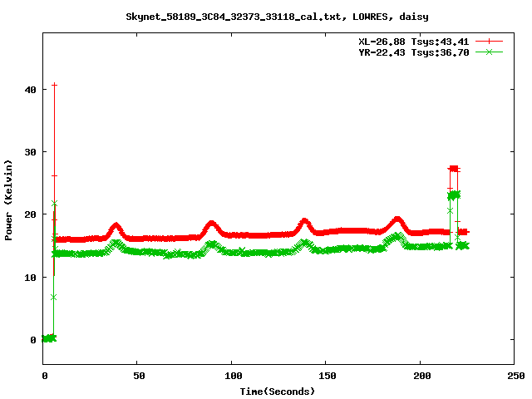Screen dimensions: 532x399
Task: Click the x-axis tick label 50
Action: point(139,376)
